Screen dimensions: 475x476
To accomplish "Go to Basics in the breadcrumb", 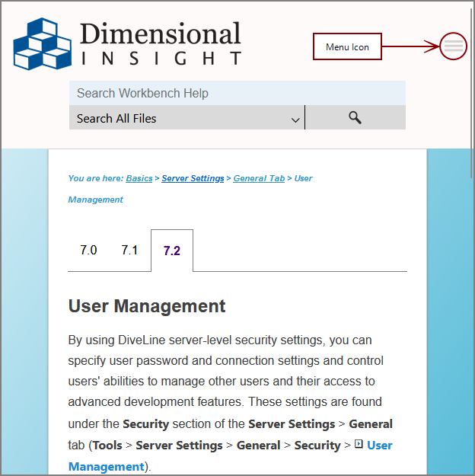I will [139, 178].
